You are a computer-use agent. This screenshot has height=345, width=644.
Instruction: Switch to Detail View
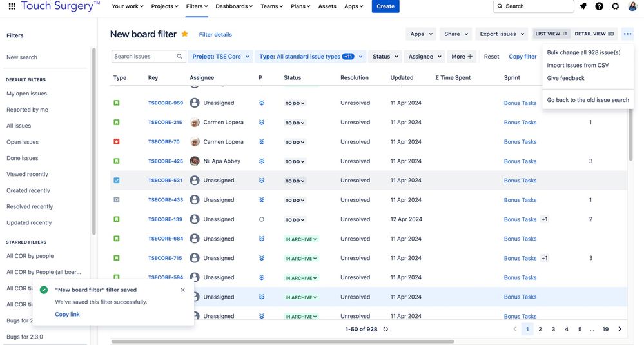594,34
